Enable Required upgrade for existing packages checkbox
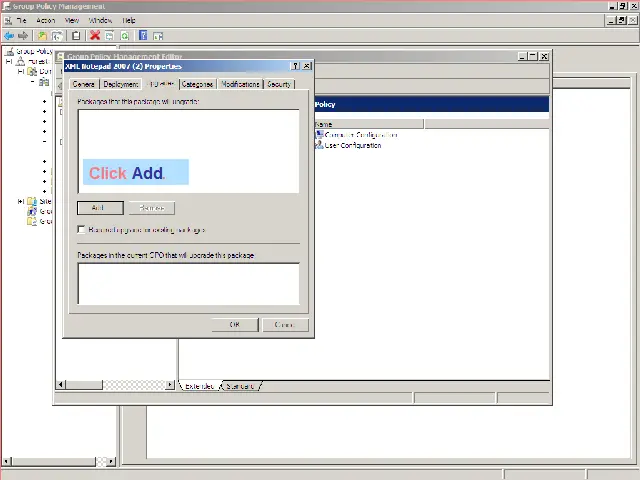Image resolution: width=640 pixels, height=480 pixels. click(82, 230)
